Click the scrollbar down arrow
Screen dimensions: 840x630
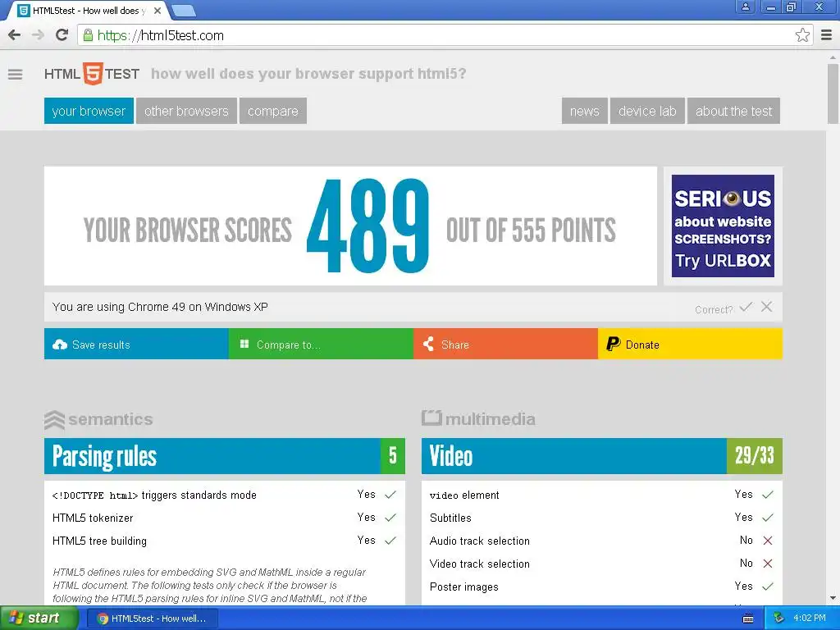click(x=833, y=598)
